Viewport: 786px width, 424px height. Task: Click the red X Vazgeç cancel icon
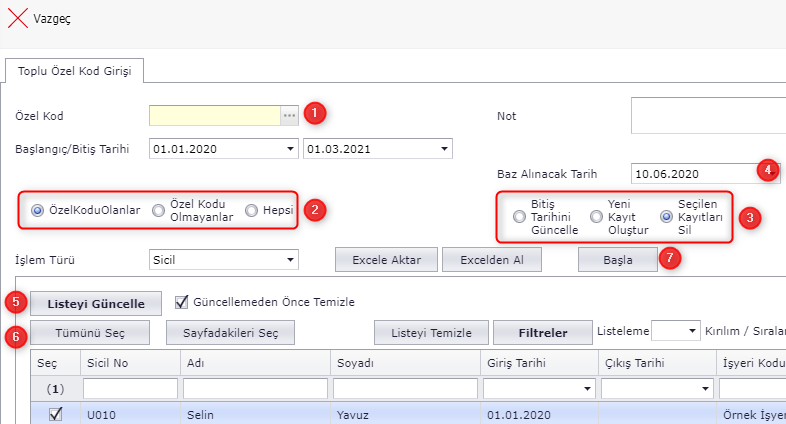coord(18,19)
